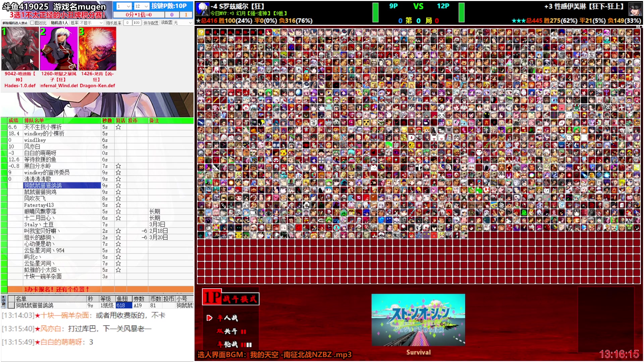Click the 解除随机选人禁止 button
This screenshot has height=362, width=644.
tap(15, 23)
